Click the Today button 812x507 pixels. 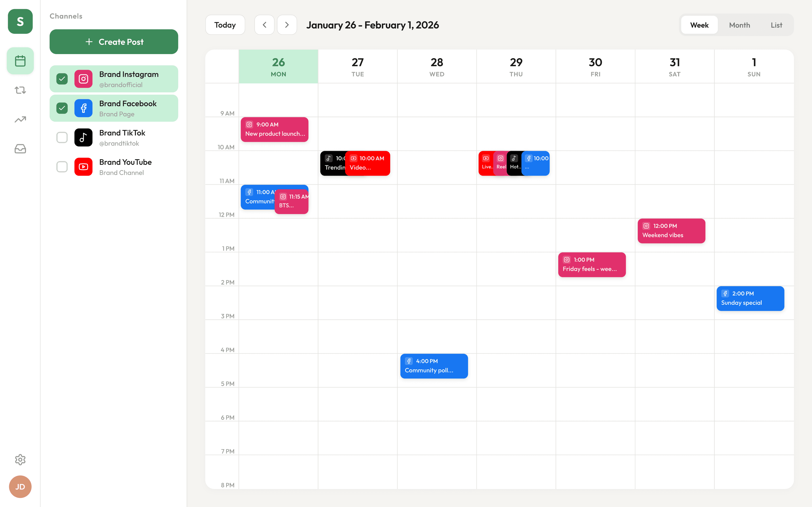[x=225, y=25]
